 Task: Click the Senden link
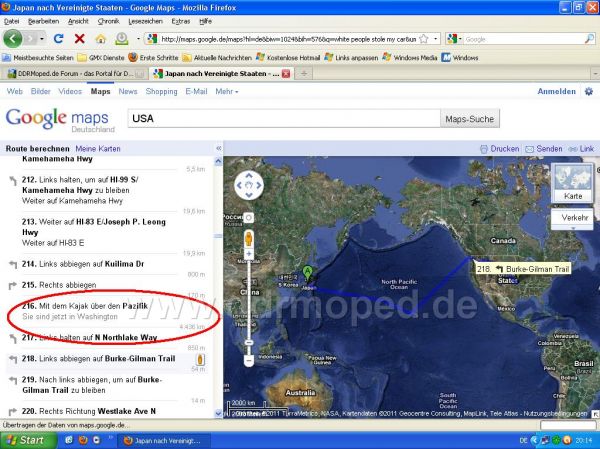point(549,149)
